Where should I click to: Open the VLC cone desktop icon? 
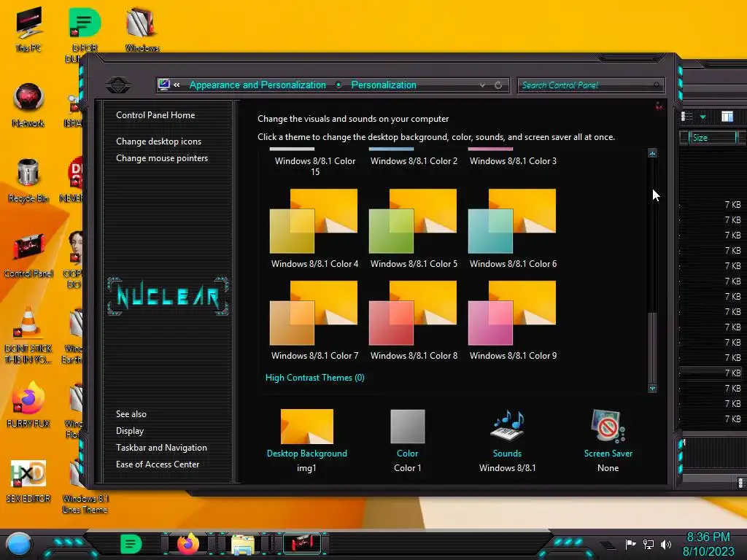click(28, 333)
